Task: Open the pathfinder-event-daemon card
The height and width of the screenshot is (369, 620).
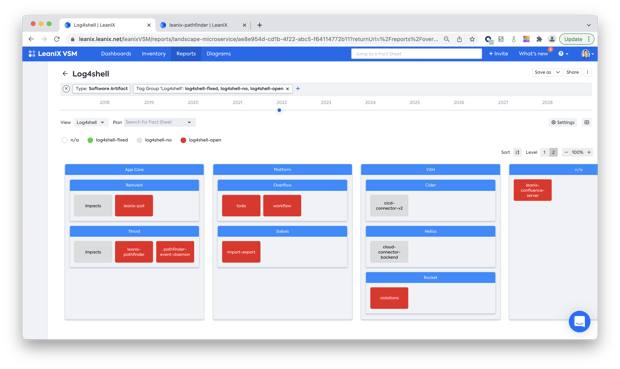Action: tap(175, 252)
